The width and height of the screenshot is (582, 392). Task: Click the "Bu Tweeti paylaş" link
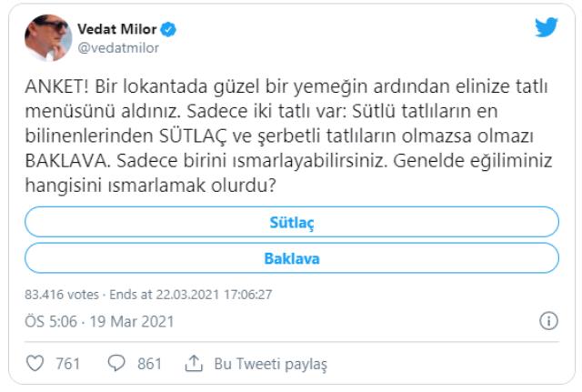pyautogui.click(x=270, y=364)
